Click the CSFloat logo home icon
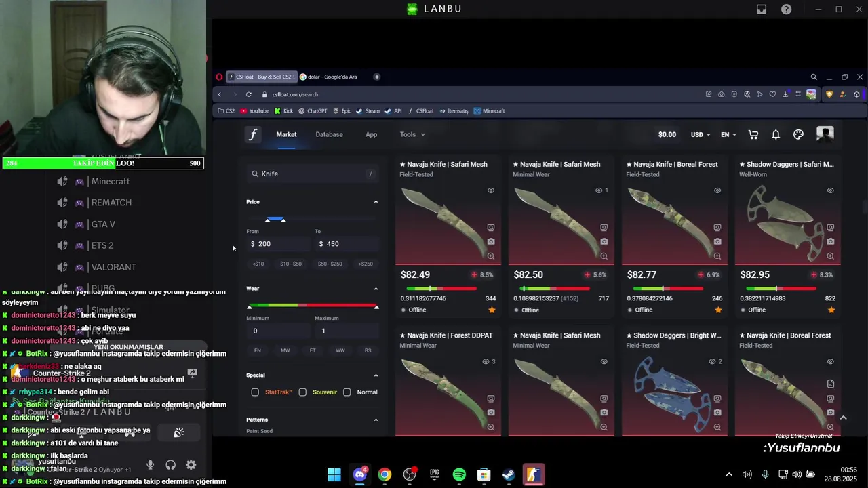868x488 pixels. [x=252, y=134]
